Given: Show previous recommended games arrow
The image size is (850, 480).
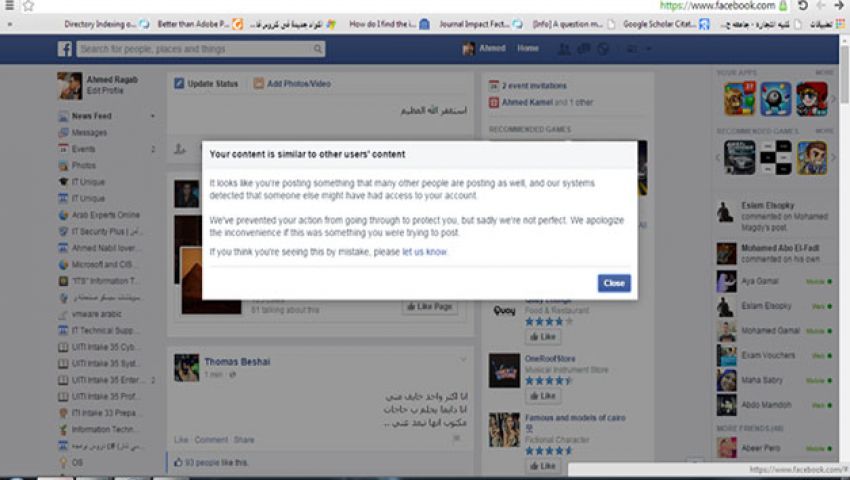Looking at the screenshot, I should (x=718, y=158).
